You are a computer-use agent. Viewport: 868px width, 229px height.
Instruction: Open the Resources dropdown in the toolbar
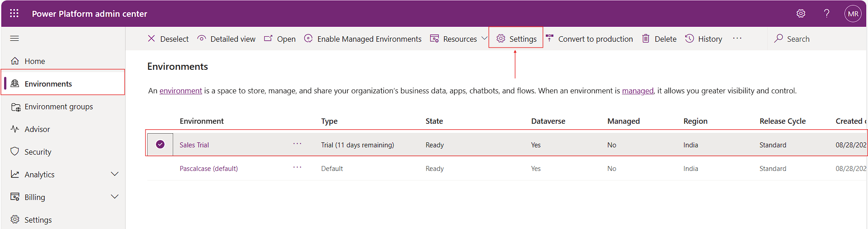(x=484, y=39)
